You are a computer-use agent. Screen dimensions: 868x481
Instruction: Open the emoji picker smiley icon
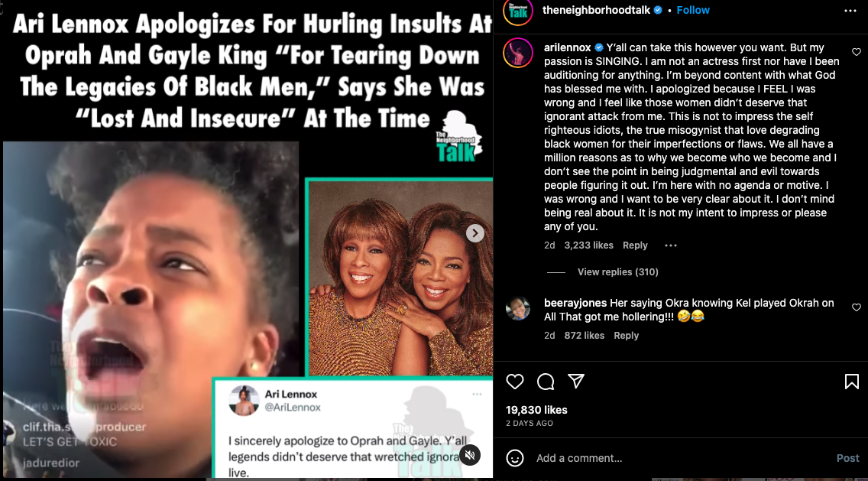click(515, 458)
